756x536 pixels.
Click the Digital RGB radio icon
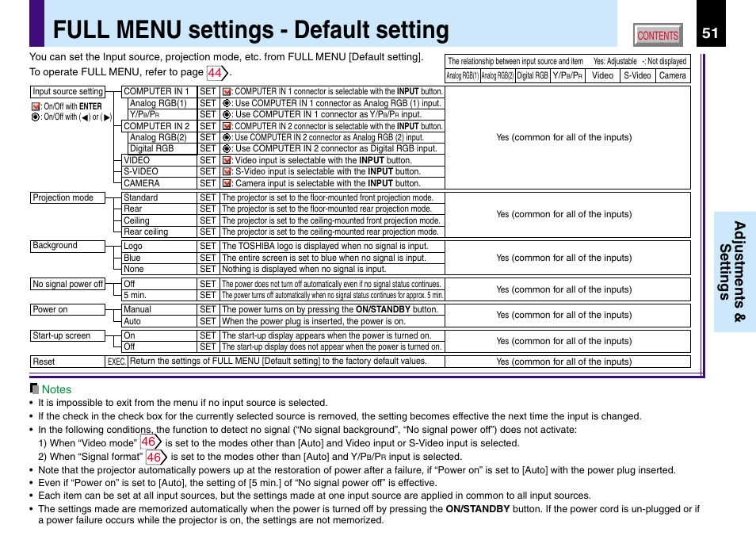coord(227,149)
